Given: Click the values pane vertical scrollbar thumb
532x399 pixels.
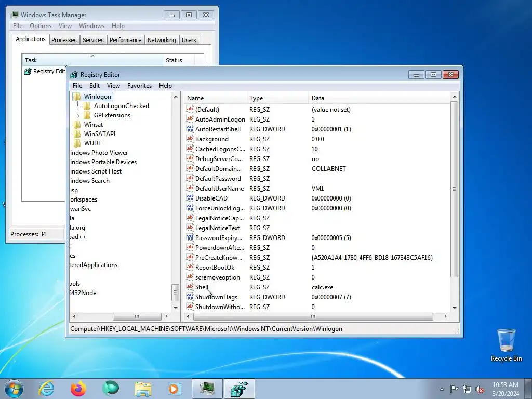Looking at the screenshot, I should [454, 189].
